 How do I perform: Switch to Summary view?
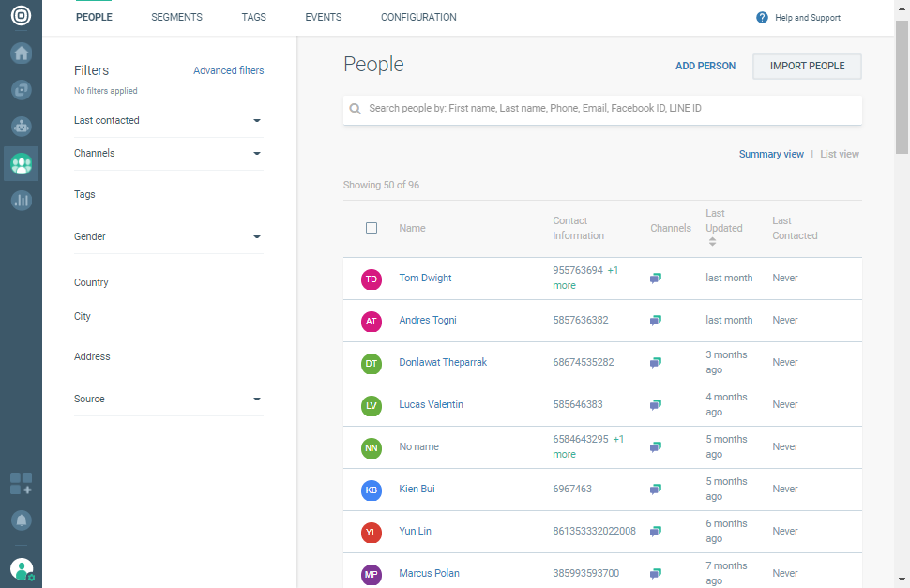[x=770, y=154]
